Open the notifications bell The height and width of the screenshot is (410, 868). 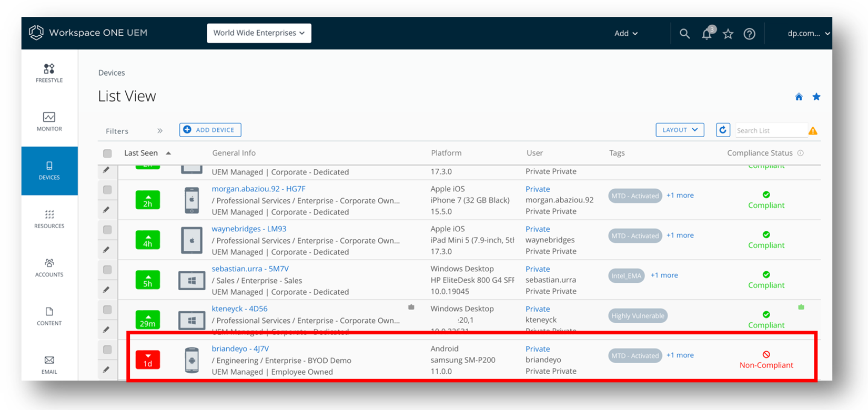point(707,34)
